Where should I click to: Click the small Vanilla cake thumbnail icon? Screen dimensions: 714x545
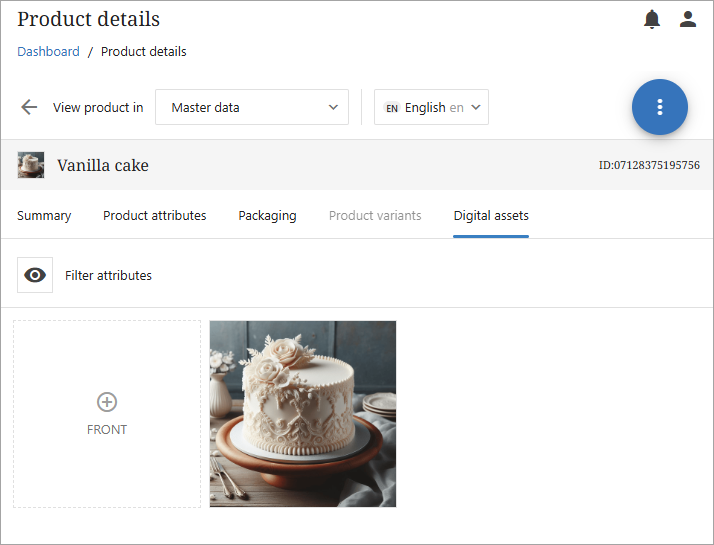point(31,165)
